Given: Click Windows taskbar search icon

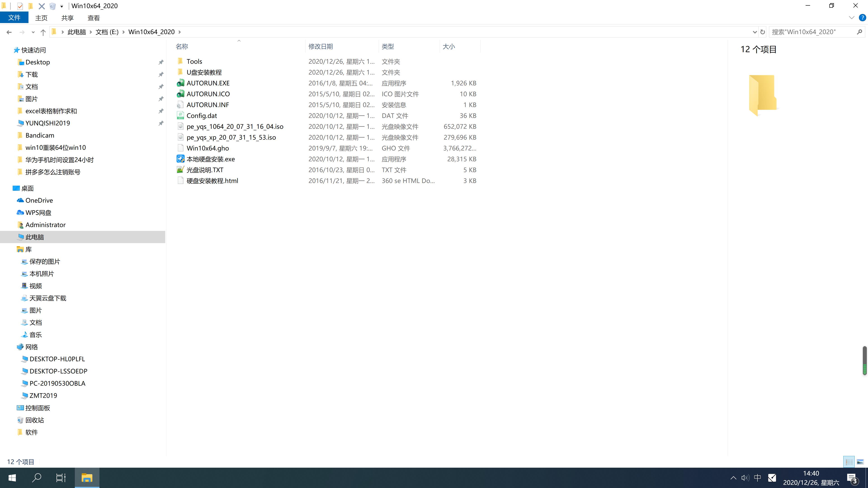Looking at the screenshot, I should coord(37,478).
